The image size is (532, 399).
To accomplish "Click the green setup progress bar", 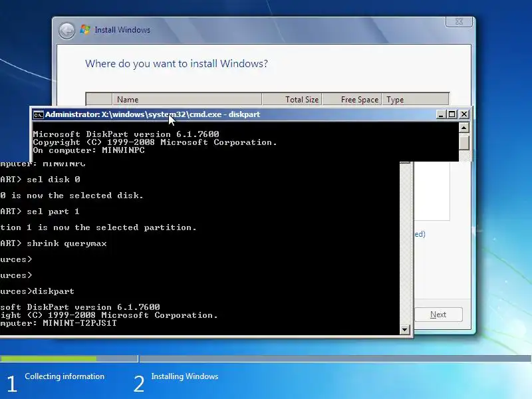I will pyautogui.click(x=48, y=358).
